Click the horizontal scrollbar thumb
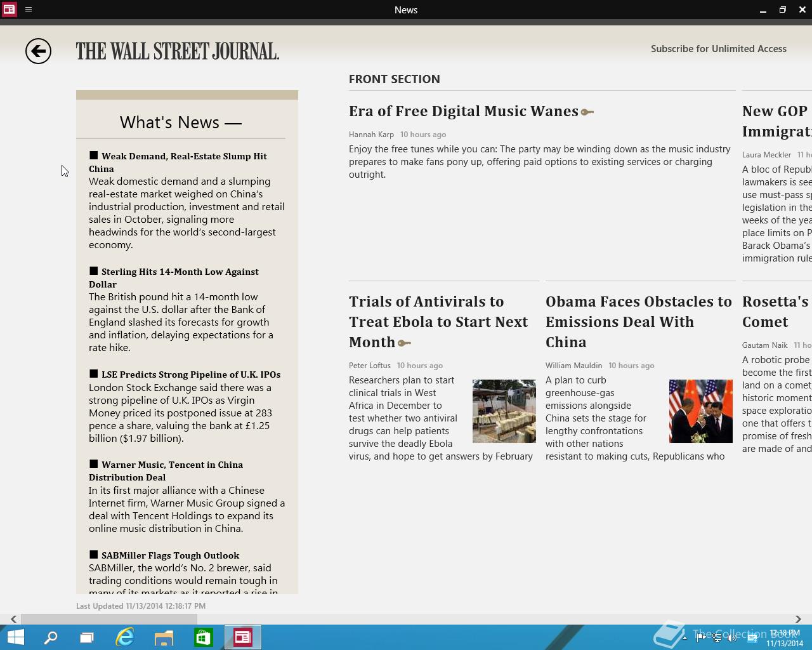This screenshot has width=812, height=650. 109,619
